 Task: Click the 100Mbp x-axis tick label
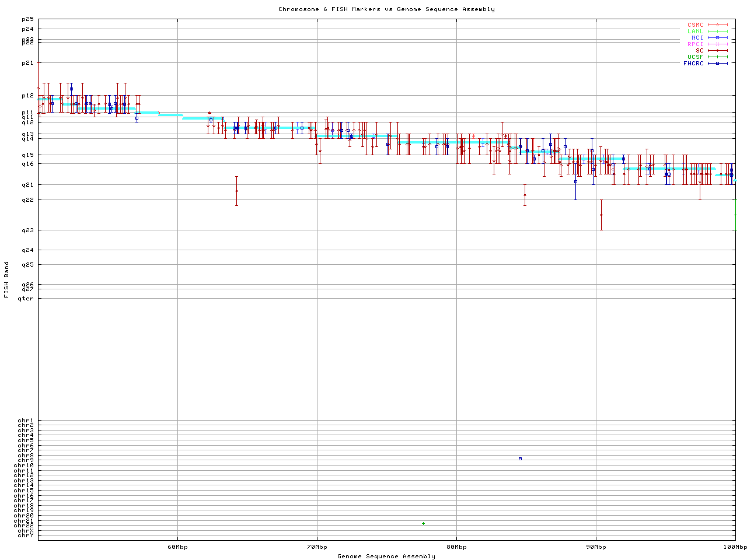click(x=735, y=547)
